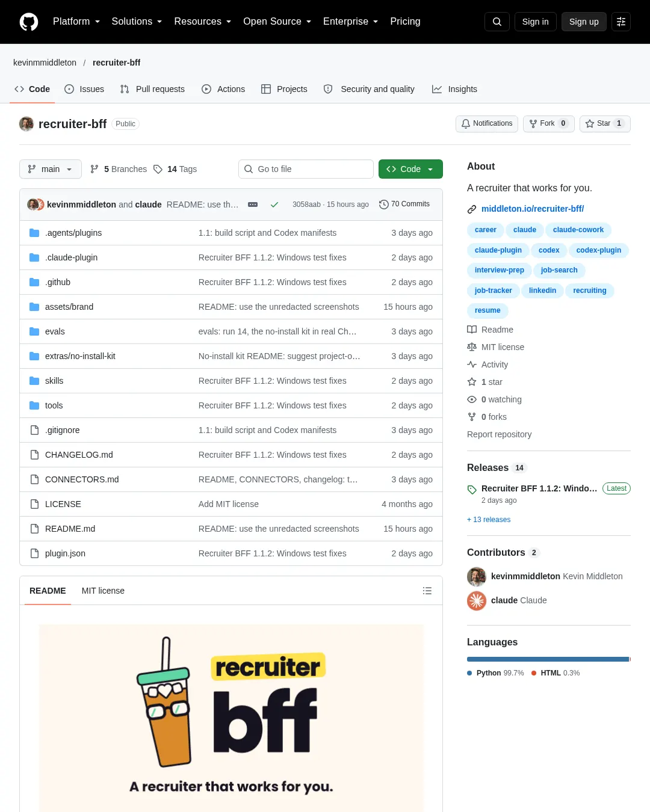This screenshot has width=650, height=812.
Task: Expand the Solutions menu
Action: (x=137, y=22)
